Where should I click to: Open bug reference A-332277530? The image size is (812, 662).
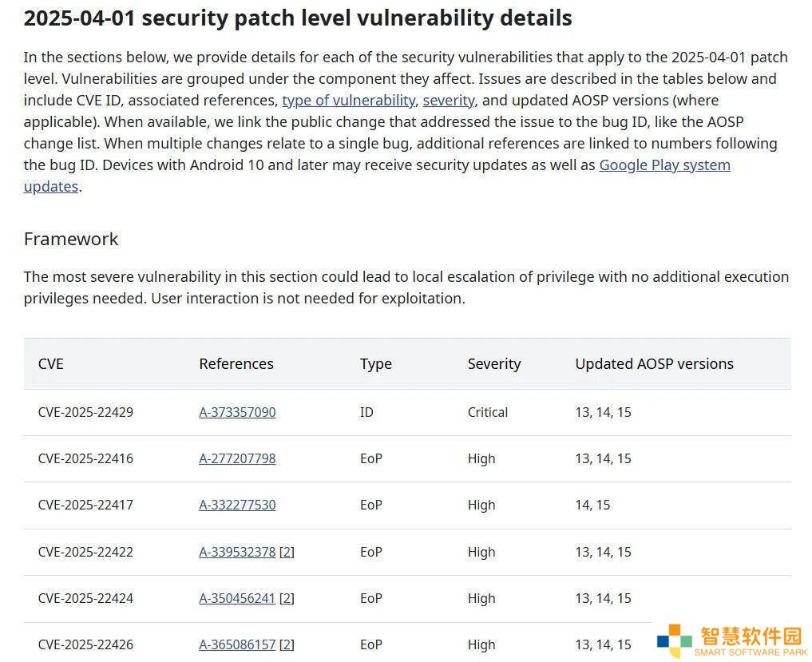[x=237, y=505]
